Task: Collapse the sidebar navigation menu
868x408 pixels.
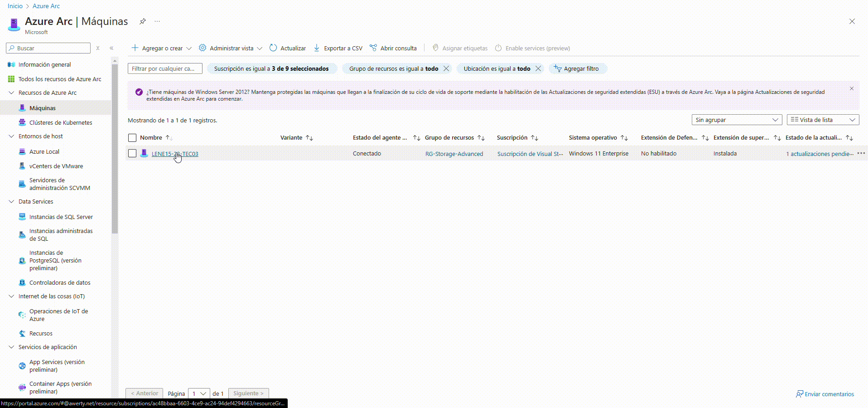Action: tap(111, 48)
